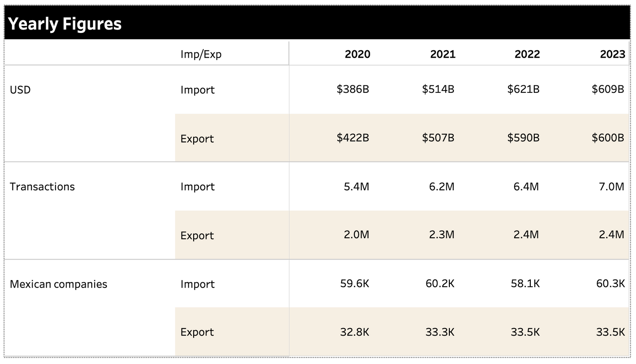This screenshot has height=364, width=636.
Task: Click the 2022 column header
Action: (527, 54)
